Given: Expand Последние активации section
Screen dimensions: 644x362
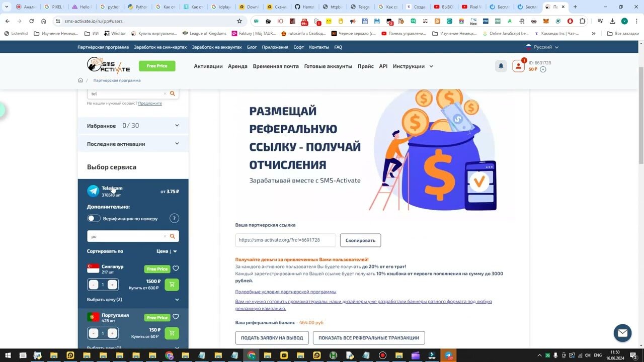Looking at the screenshot, I should click(133, 144).
